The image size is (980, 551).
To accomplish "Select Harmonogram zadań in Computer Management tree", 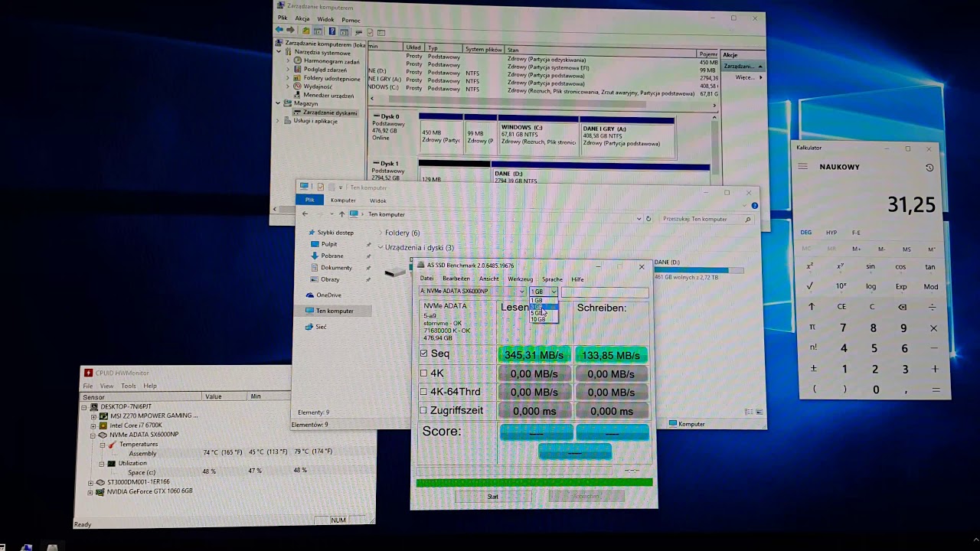I will tap(332, 61).
